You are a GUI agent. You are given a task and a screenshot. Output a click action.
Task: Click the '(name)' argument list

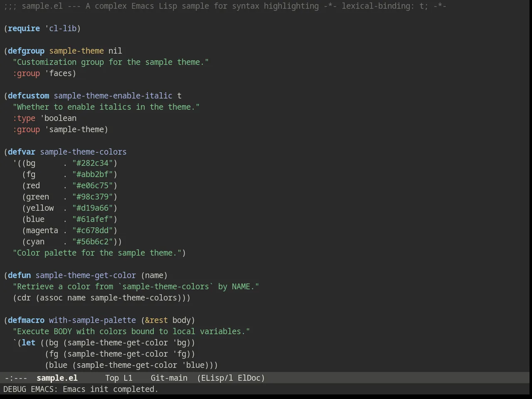pos(154,275)
